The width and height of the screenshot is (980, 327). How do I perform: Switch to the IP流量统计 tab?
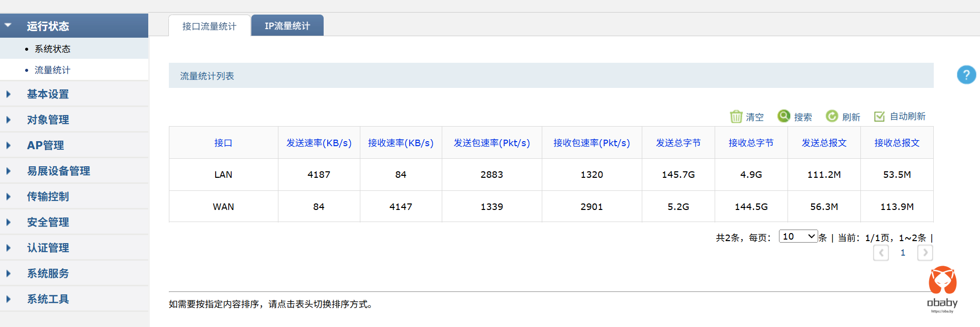coord(287,26)
